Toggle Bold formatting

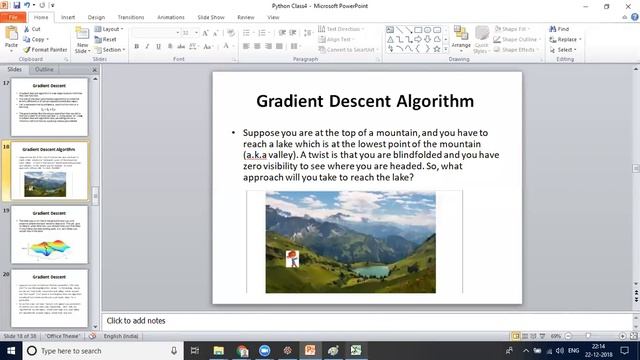pos(137,47)
